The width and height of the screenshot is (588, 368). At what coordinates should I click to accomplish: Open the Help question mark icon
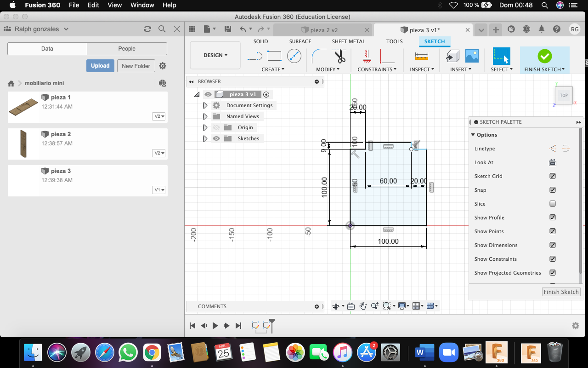pos(557,29)
